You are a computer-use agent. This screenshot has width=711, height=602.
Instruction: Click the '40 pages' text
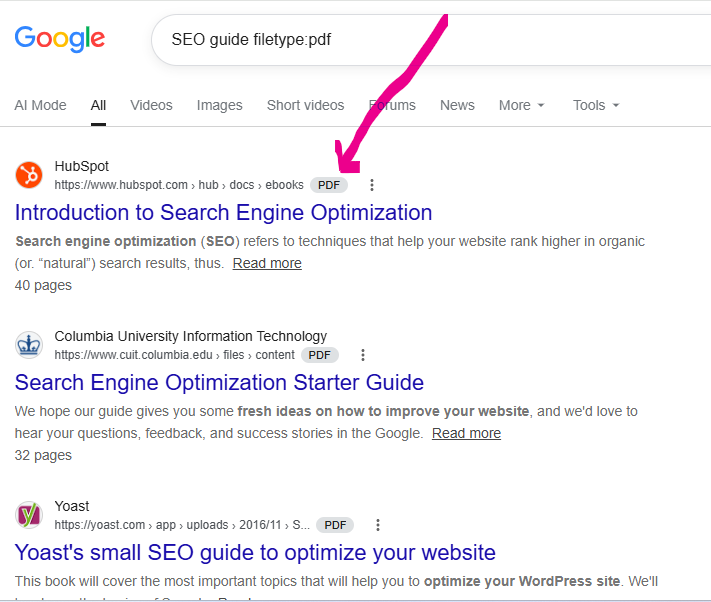[43, 286]
